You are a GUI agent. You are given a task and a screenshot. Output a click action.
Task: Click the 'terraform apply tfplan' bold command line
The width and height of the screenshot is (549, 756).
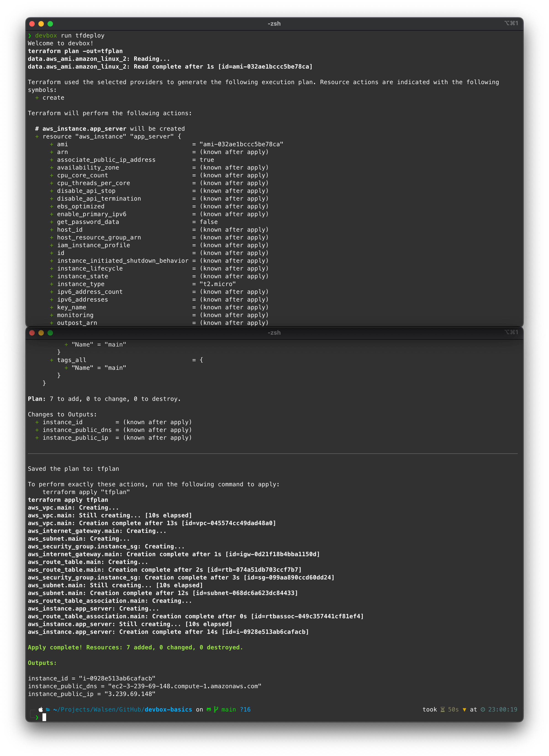(x=68, y=500)
